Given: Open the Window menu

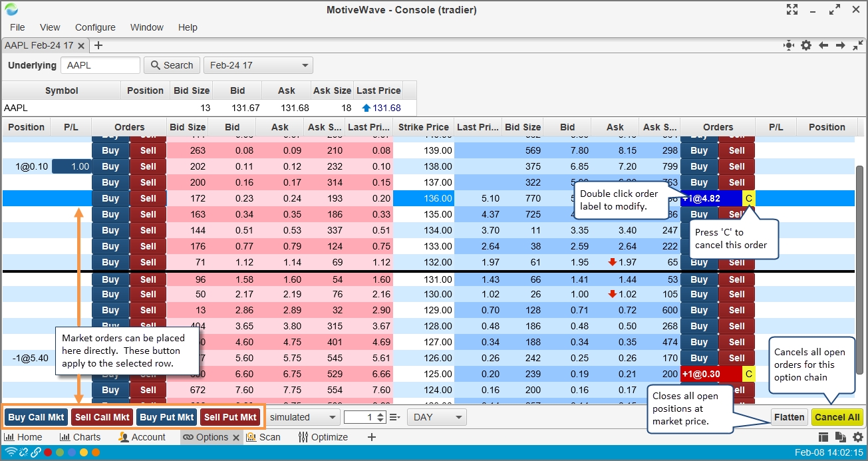Looking at the screenshot, I should [x=147, y=27].
